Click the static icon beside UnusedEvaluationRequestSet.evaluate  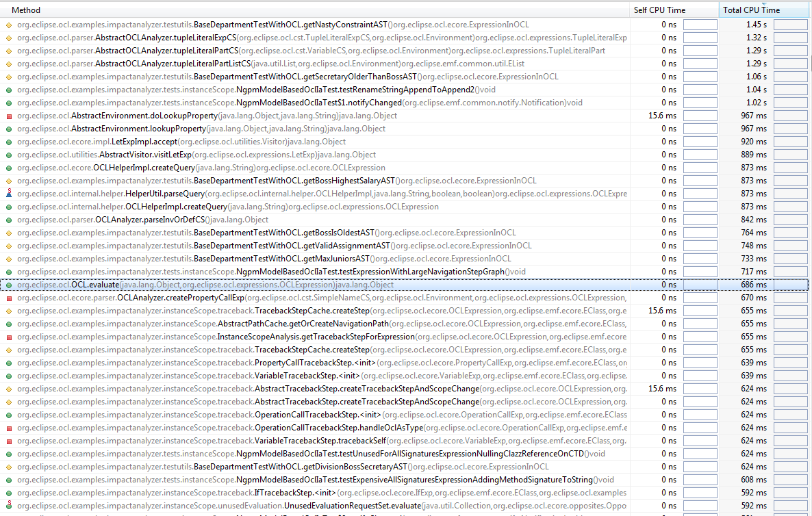pyautogui.click(x=9, y=505)
